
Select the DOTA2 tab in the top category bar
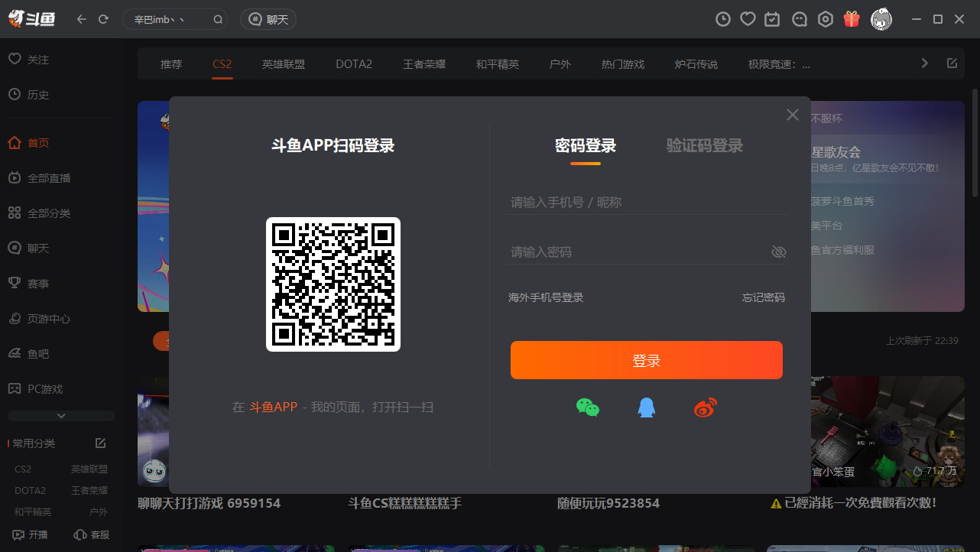[354, 64]
